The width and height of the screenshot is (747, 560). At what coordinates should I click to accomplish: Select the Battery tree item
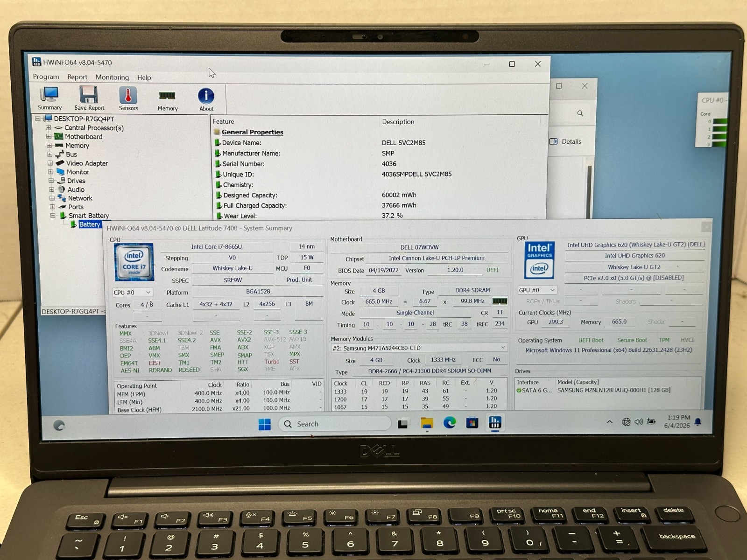click(x=89, y=224)
